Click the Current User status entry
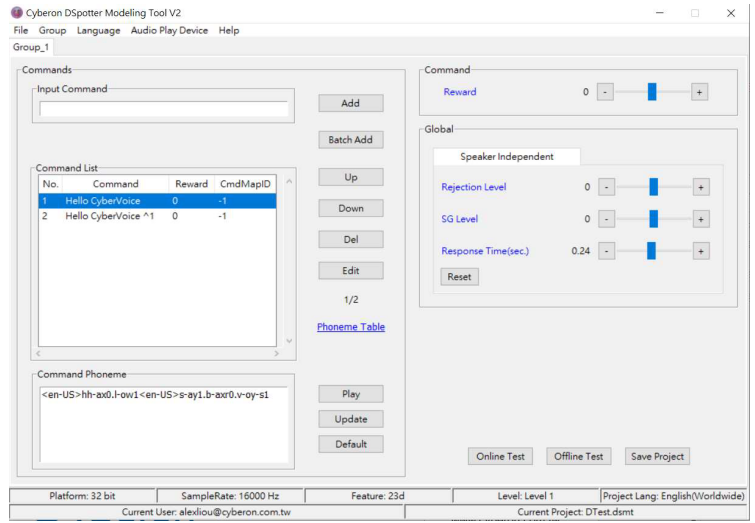Viewport: 755px width, 523px height. [x=206, y=511]
